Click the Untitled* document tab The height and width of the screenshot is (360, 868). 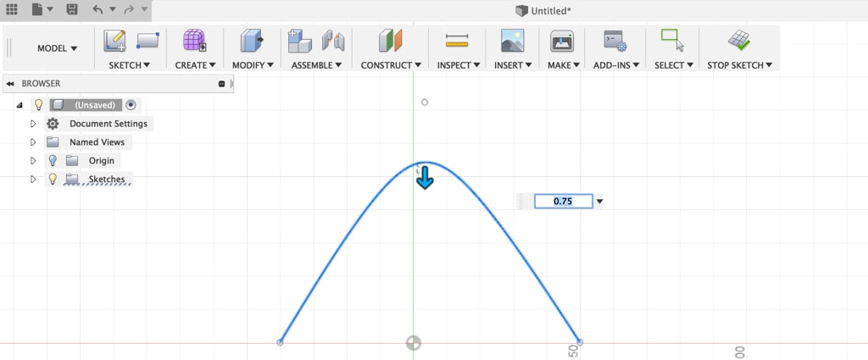tap(543, 10)
